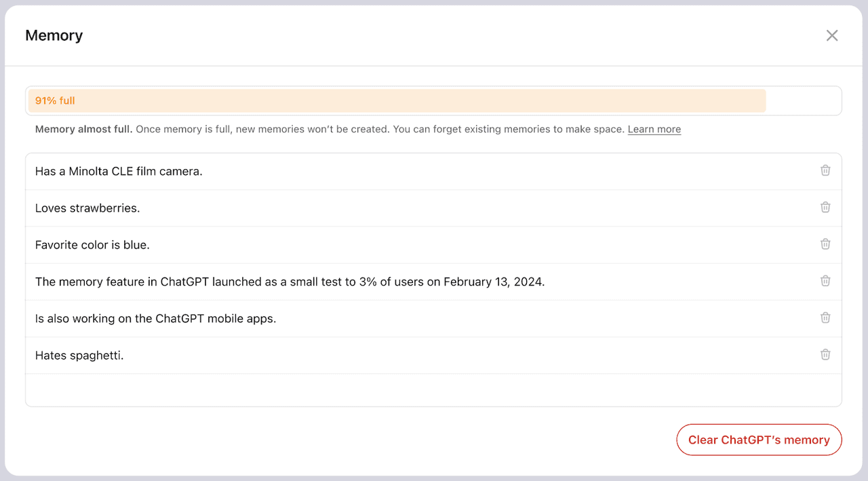This screenshot has width=868, height=481.
Task: Click the 91% full label
Action: click(55, 100)
